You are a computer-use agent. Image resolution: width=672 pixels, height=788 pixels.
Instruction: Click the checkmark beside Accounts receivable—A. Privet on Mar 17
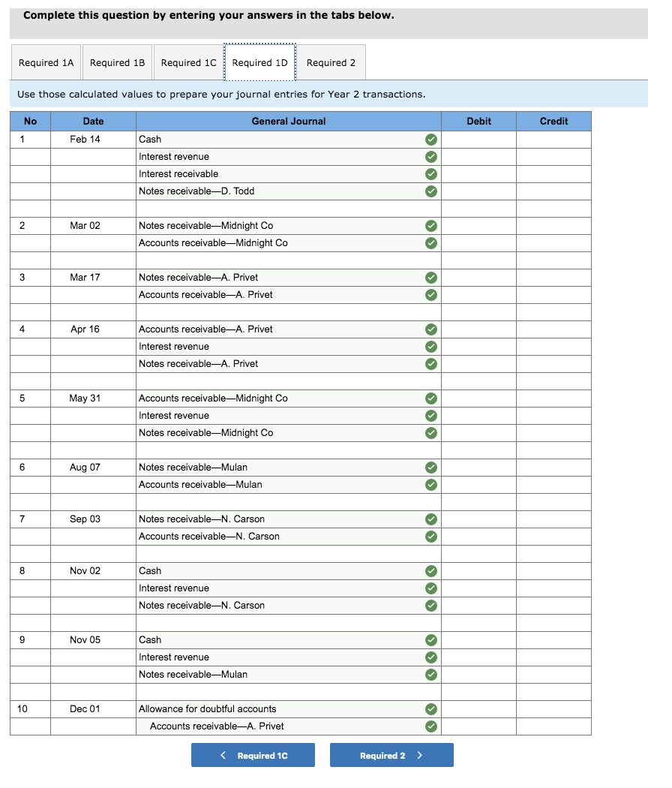coord(431,294)
